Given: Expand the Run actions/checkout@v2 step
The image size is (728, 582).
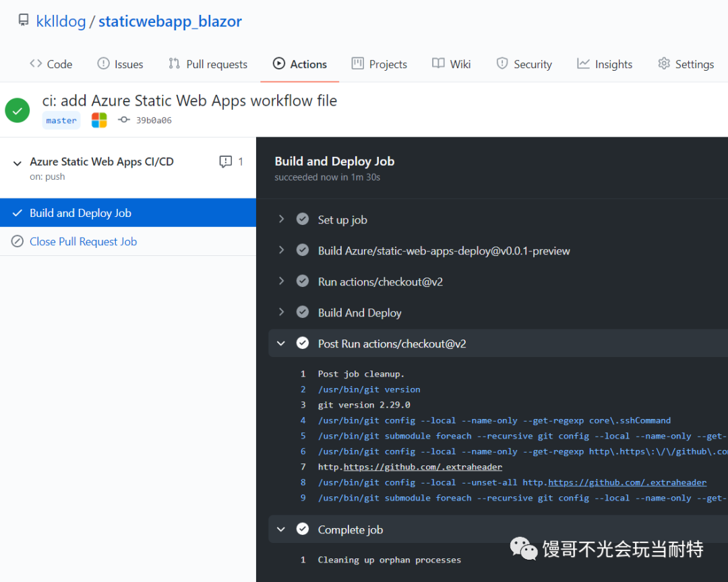Looking at the screenshot, I should coord(281,282).
